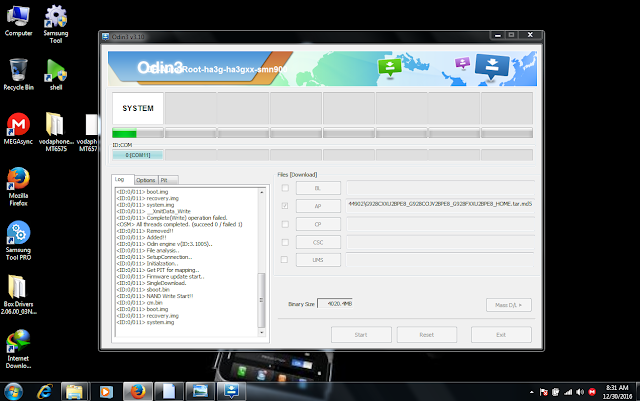This screenshot has width=640, height=401.
Task: Click the Reset button in Odin3
Action: point(427,334)
